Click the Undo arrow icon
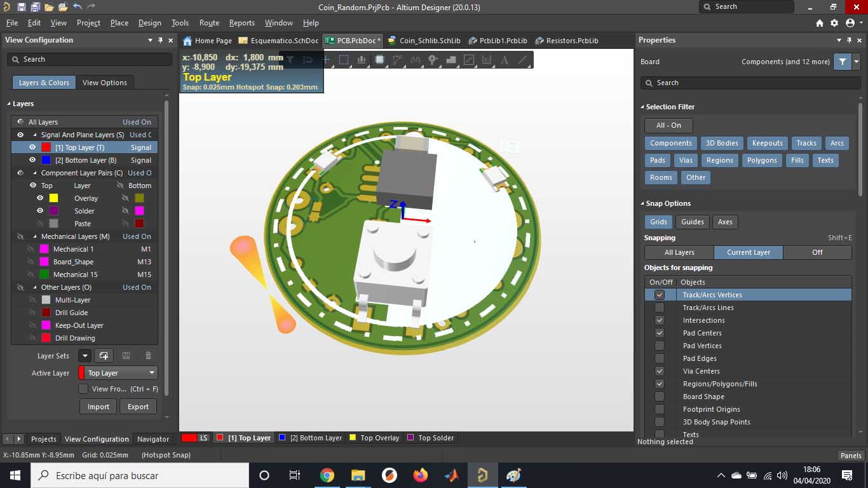Viewport: 868px width, 488px height. click(x=78, y=7)
